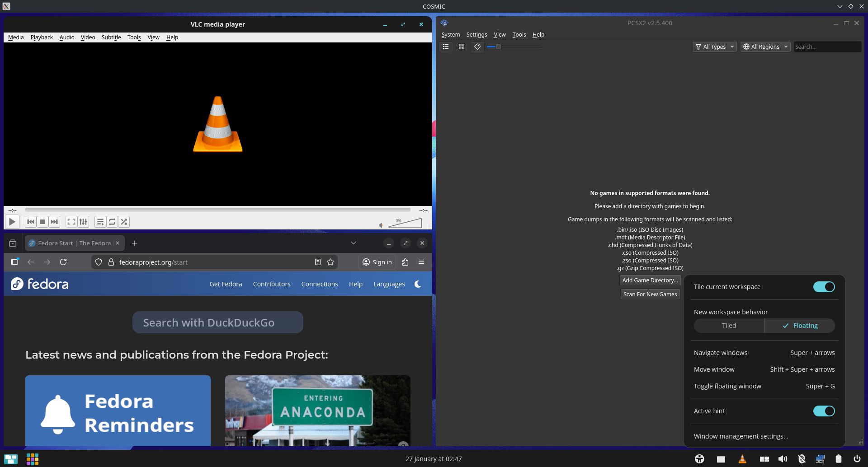Close the Fedora Start tab

tap(118, 243)
